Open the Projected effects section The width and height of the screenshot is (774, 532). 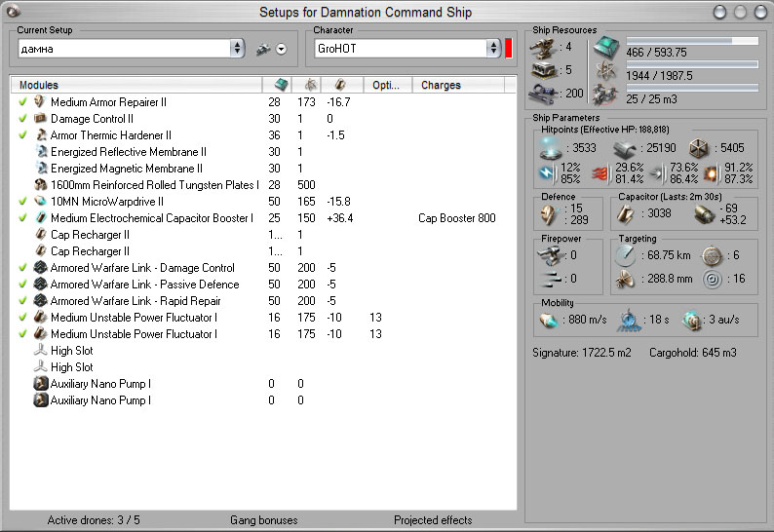coord(433,520)
